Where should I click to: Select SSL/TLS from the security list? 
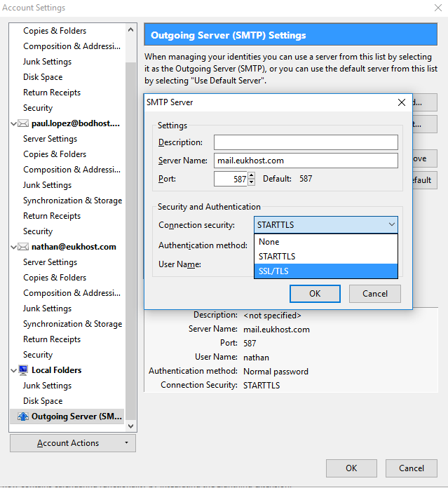[326, 271]
